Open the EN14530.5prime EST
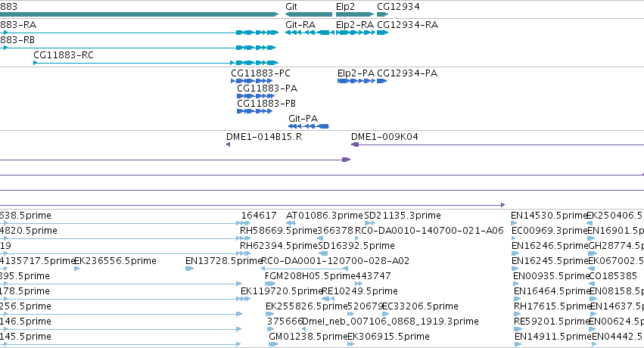This screenshot has width=644, height=348. point(549,216)
